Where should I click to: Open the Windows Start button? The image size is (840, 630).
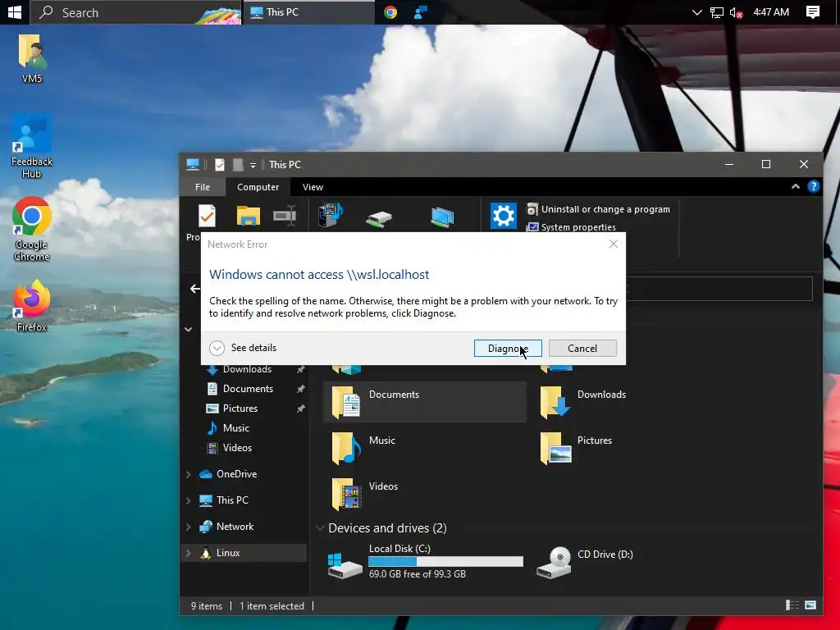coord(15,12)
